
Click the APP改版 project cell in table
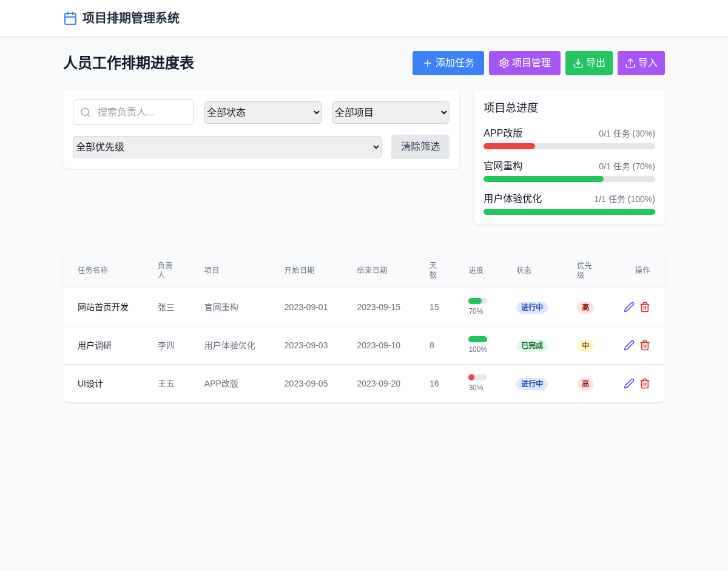click(221, 383)
